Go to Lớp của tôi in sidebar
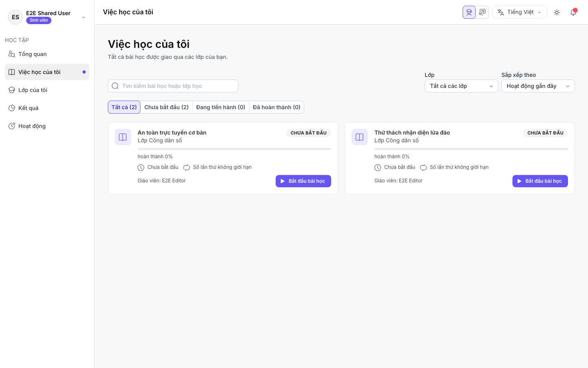 click(x=47, y=90)
